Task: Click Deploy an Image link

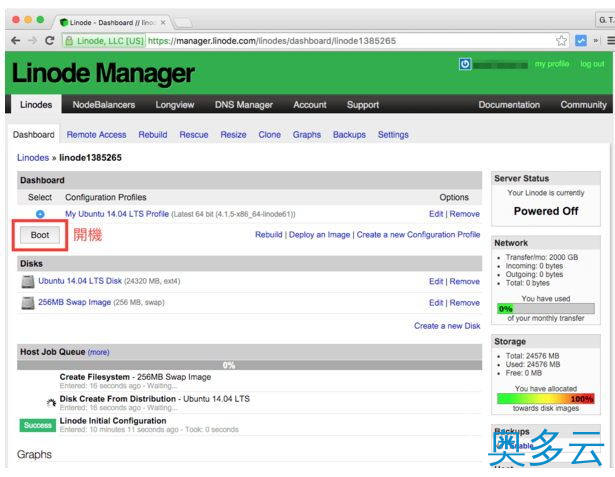Action: coord(319,235)
